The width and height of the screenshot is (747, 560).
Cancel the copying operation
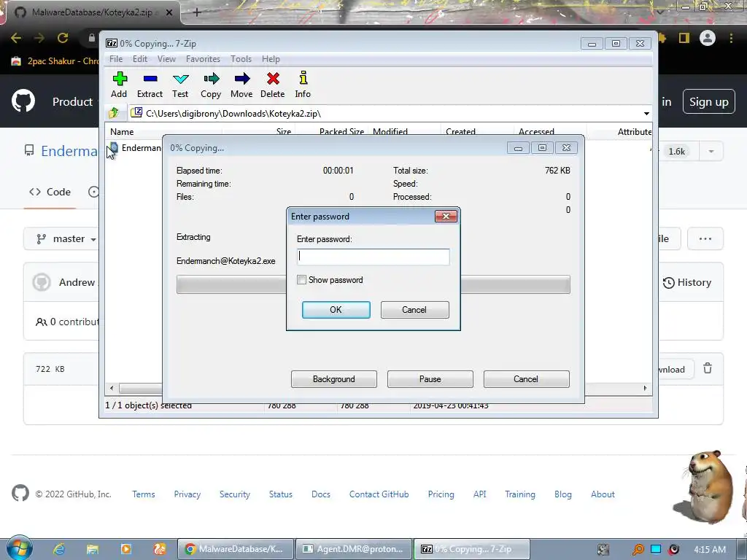tap(527, 379)
